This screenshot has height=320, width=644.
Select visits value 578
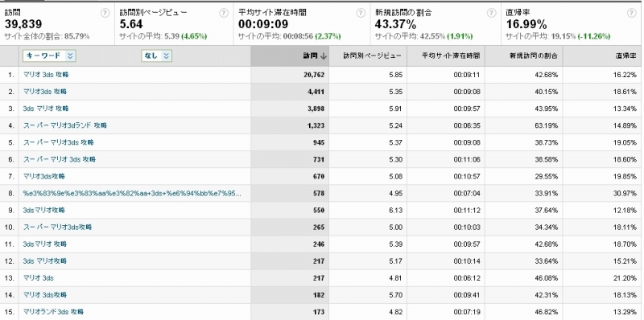[x=319, y=193]
